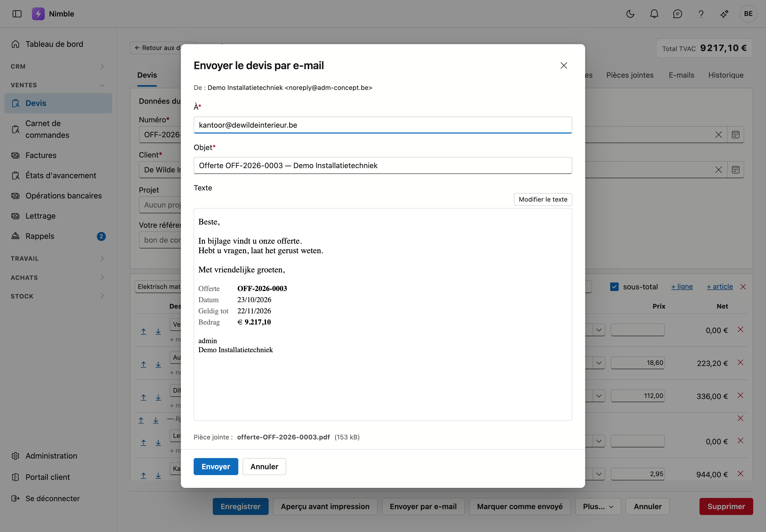Toggle the sous-total checkbox
This screenshot has width=766, height=532.
(614, 287)
